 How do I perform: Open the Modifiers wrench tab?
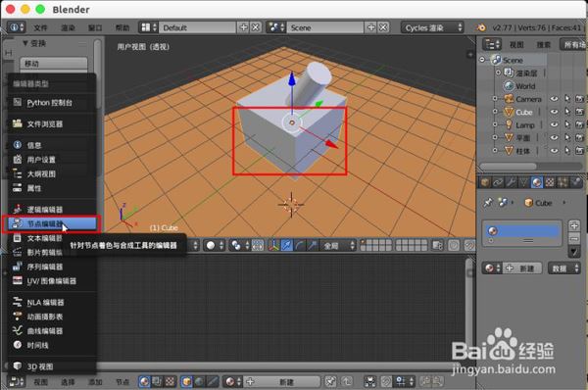pos(511,182)
